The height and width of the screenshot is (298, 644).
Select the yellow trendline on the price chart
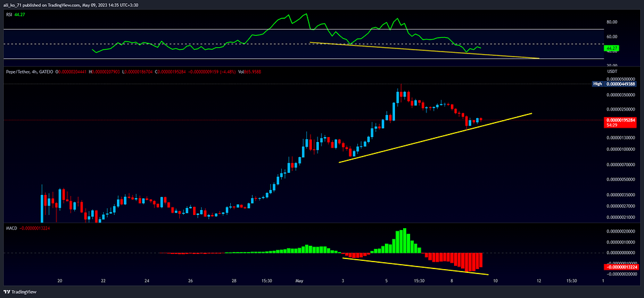point(434,138)
